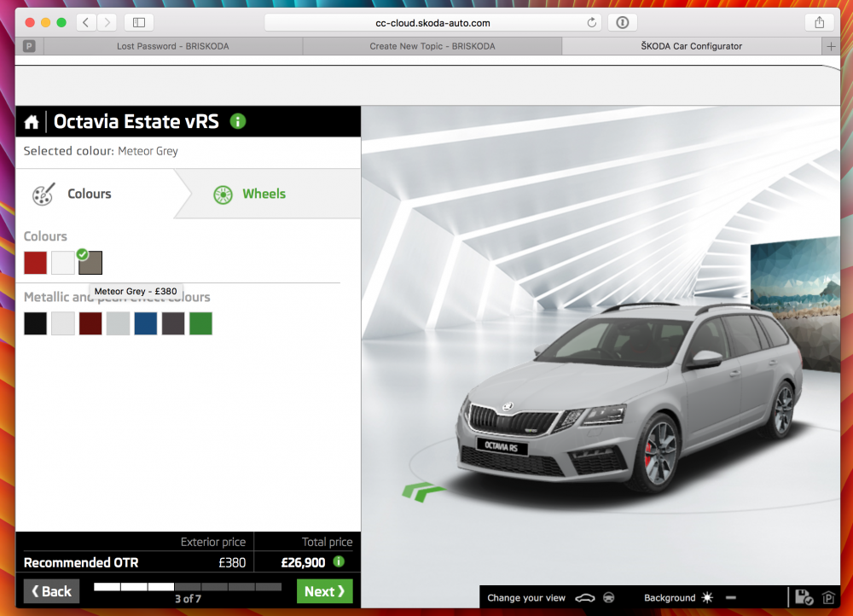Click Safari back navigation arrow
This screenshot has height=616, width=853.
(86, 22)
